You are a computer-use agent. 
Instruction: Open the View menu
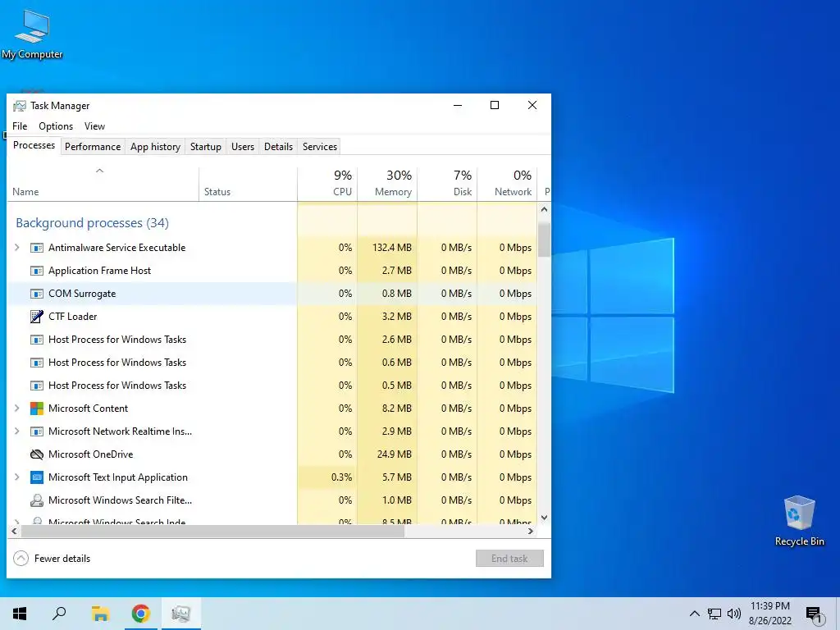pyautogui.click(x=94, y=126)
